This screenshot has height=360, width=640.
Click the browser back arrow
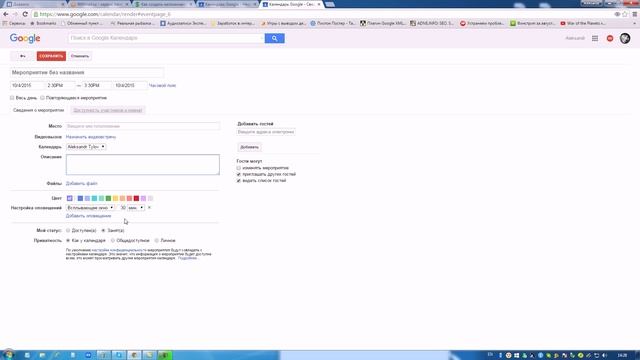pos(6,14)
